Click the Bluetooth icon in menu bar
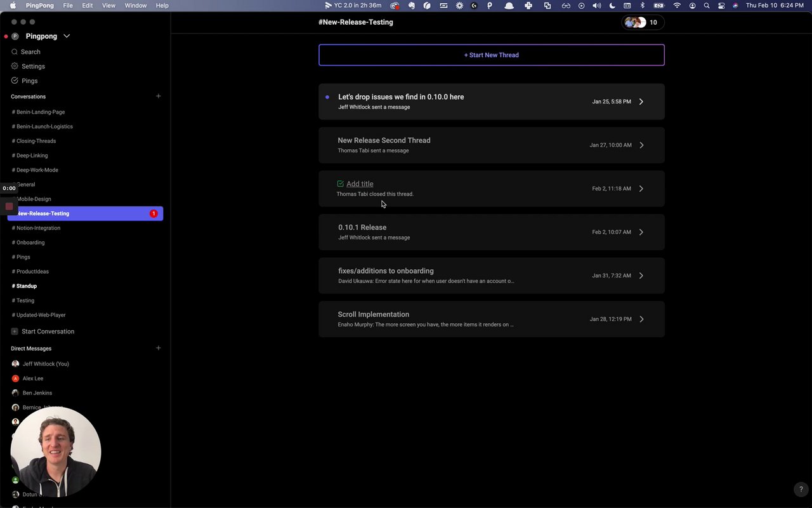812x508 pixels. (x=642, y=6)
